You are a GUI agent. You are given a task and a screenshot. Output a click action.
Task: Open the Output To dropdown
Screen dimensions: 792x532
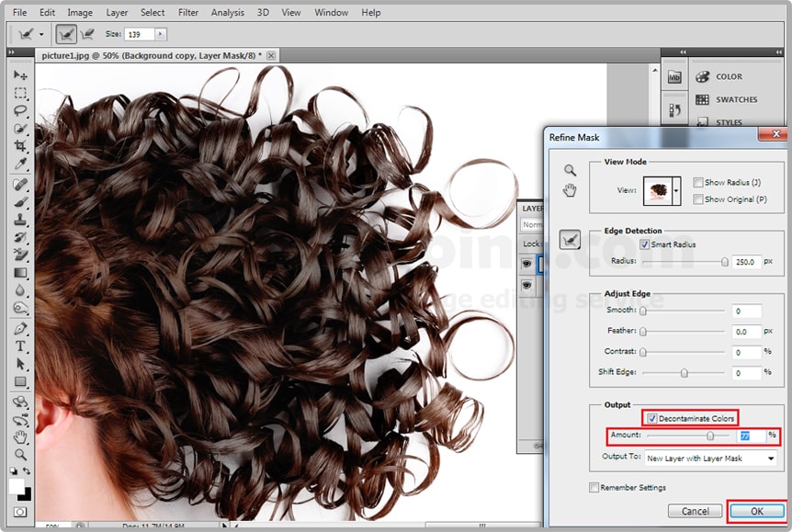[709, 458]
